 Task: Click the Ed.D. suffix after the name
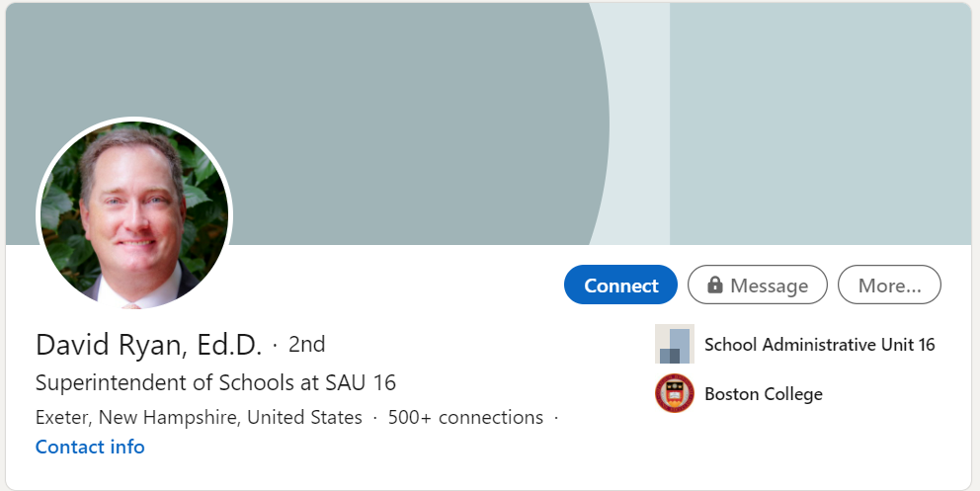[229, 344]
